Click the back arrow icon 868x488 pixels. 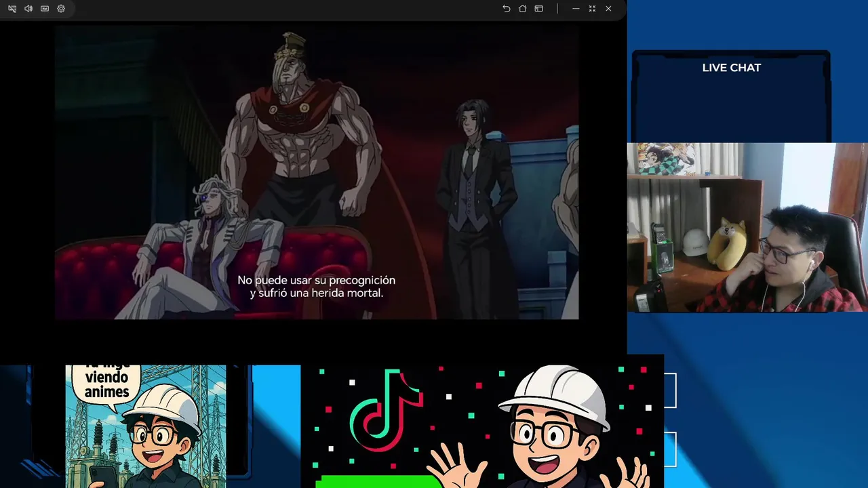507,9
